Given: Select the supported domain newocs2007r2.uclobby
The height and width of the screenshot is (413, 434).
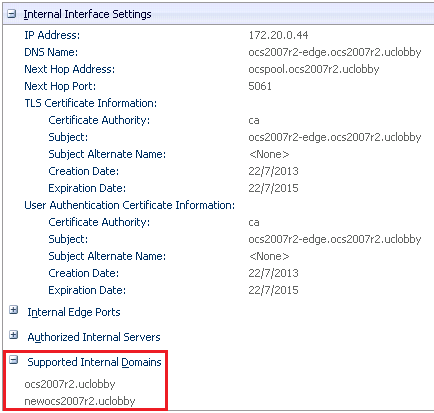Looking at the screenshot, I should (x=80, y=401).
